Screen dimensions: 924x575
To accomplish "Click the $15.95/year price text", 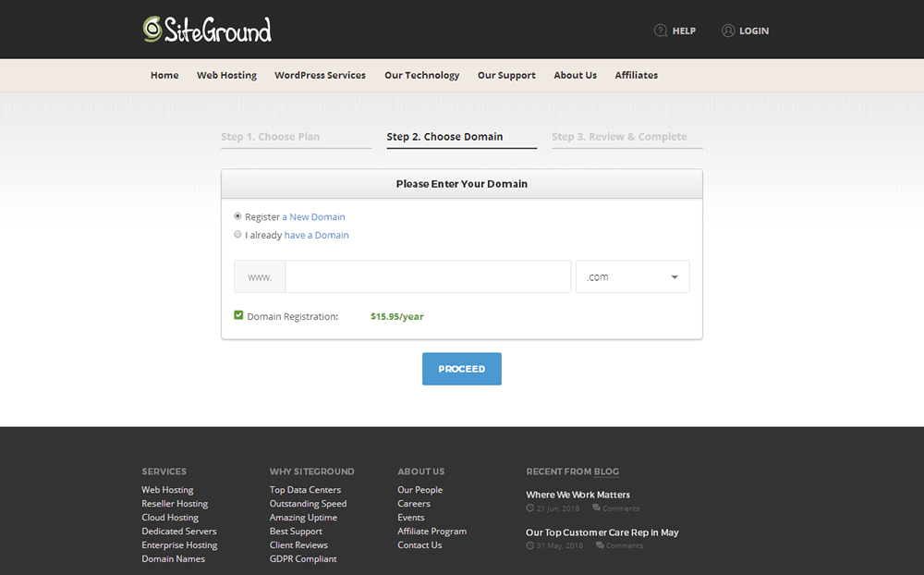I will pos(397,317).
